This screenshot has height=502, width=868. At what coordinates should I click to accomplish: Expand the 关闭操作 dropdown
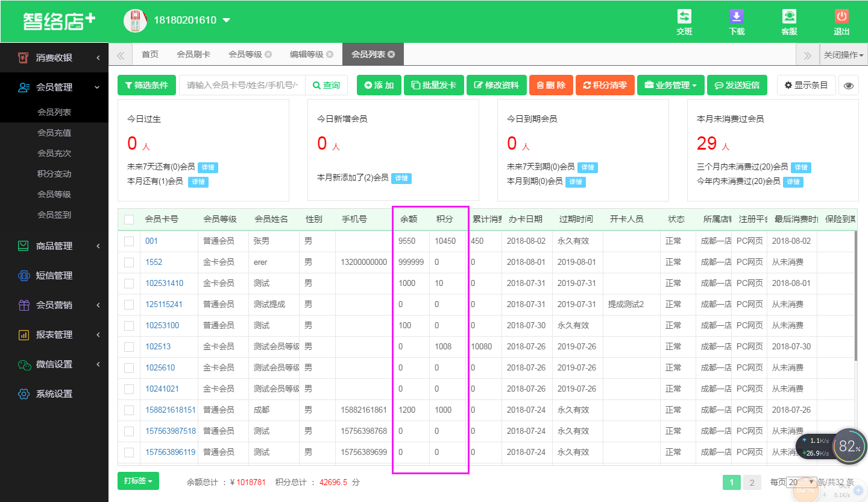843,55
